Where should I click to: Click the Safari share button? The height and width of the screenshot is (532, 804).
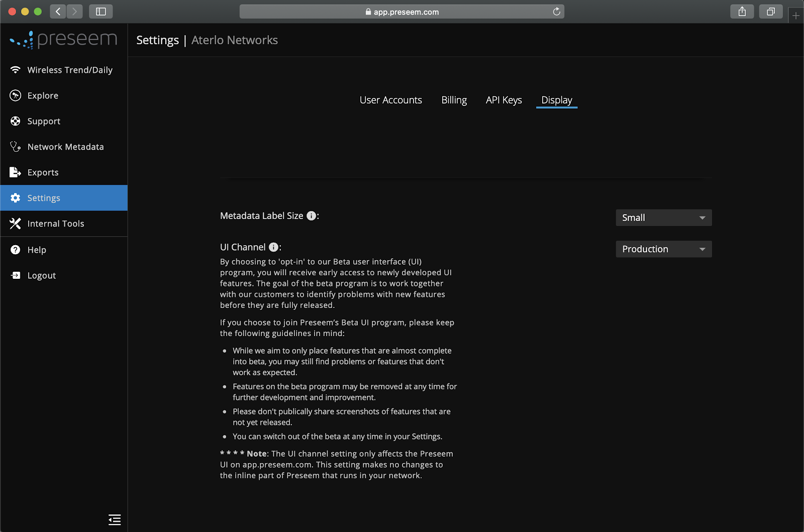[742, 12]
